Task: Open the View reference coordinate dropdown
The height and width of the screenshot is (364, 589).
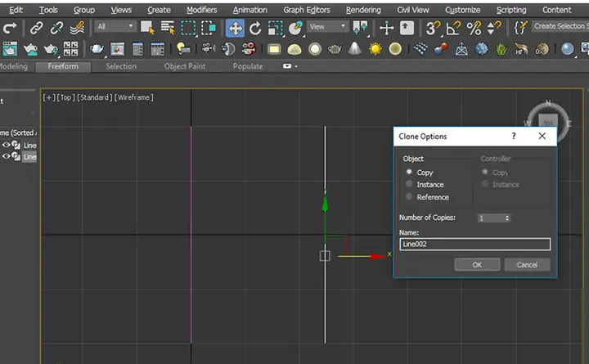Action: [327, 27]
